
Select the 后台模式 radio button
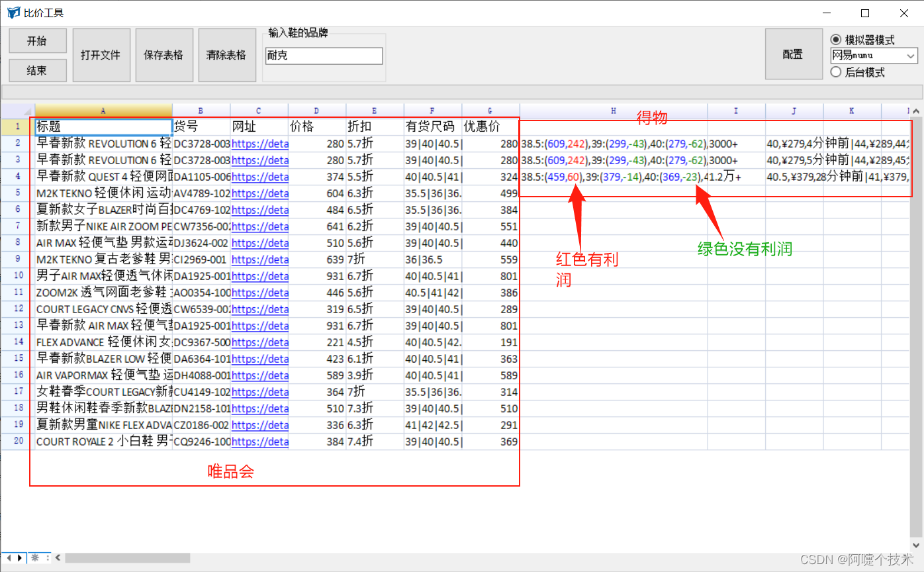pyautogui.click(x=835, y=72)
